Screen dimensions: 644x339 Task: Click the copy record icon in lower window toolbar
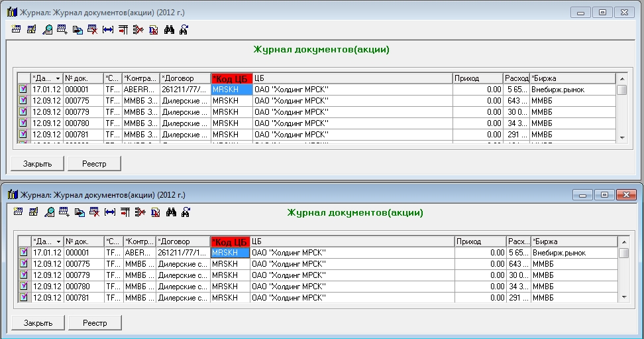(78, 212)
